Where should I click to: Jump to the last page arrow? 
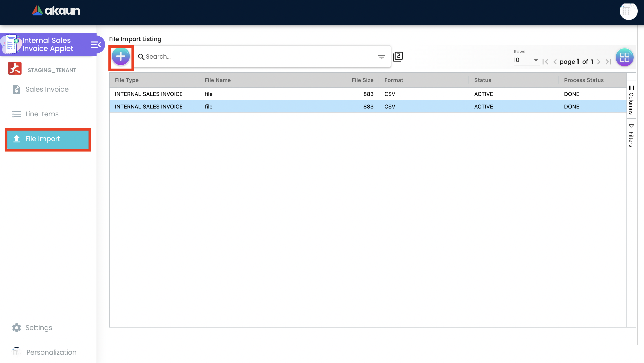click(x=608, y=62)
